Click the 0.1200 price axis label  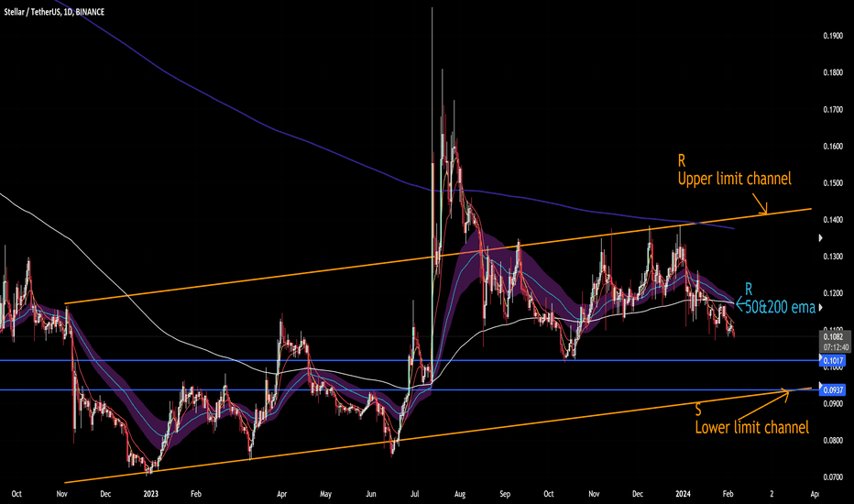coord(833,293)
